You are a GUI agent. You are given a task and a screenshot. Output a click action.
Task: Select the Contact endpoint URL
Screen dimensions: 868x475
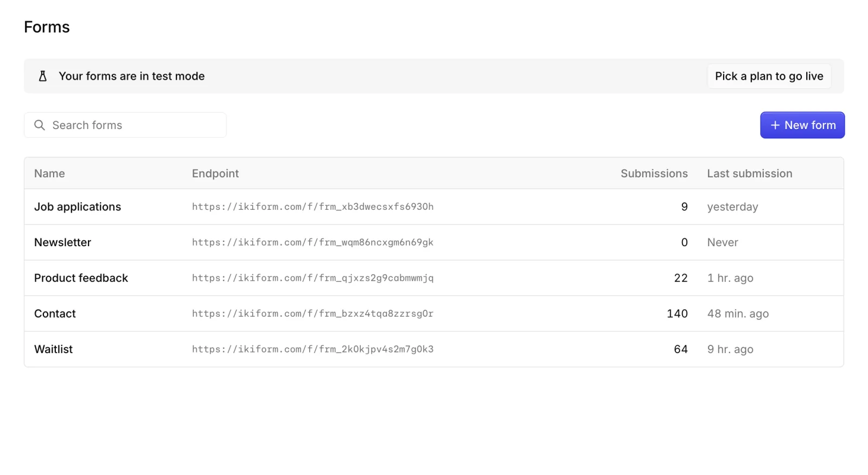coord(312,313)
